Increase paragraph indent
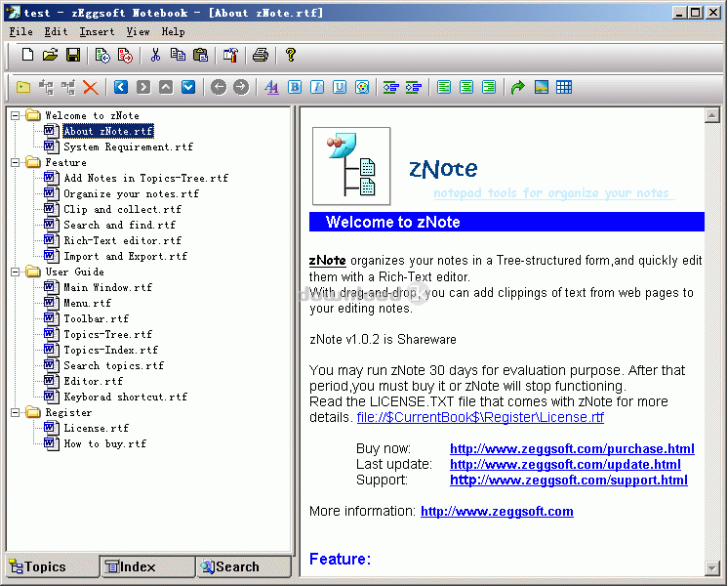728x586 pixels. click(414, 87)
